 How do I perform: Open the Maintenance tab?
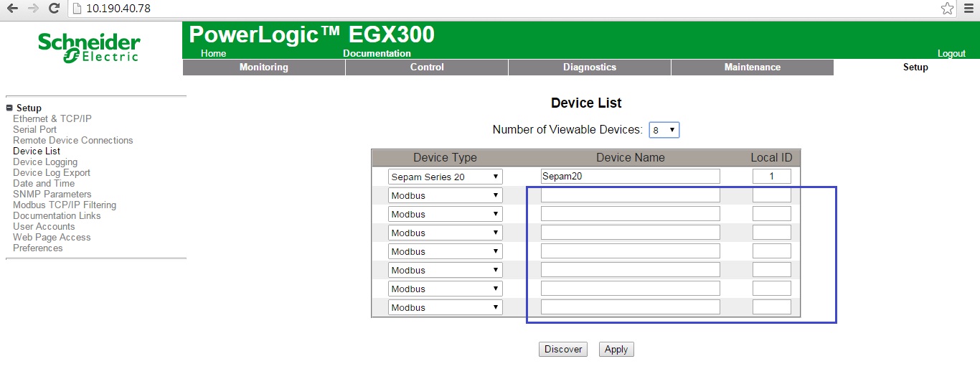(753, 67)
